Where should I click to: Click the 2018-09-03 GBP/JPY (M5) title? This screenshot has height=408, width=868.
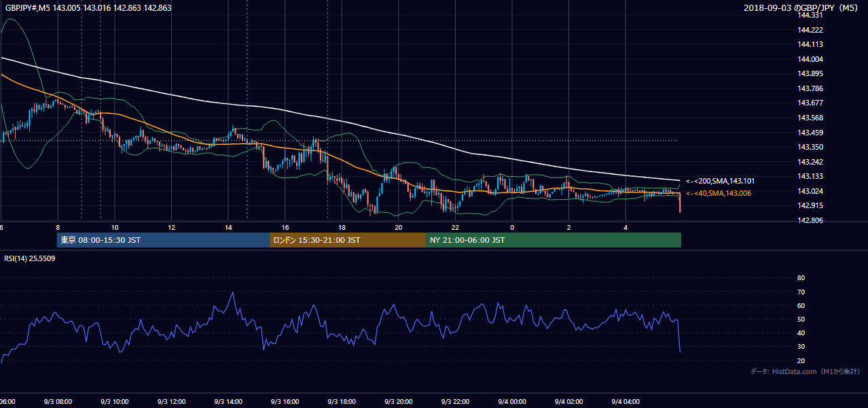coord(801,8)
